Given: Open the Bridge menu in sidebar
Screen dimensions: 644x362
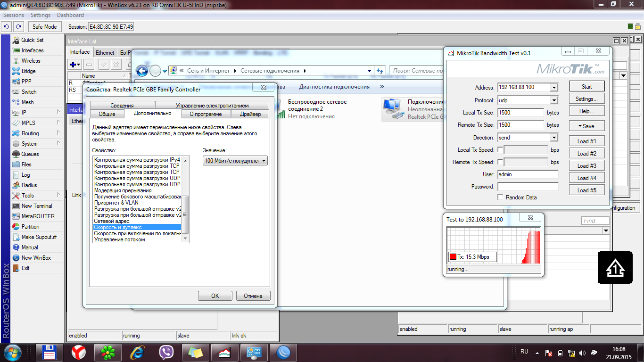Looking at the screenshot, I should point(28,71).
